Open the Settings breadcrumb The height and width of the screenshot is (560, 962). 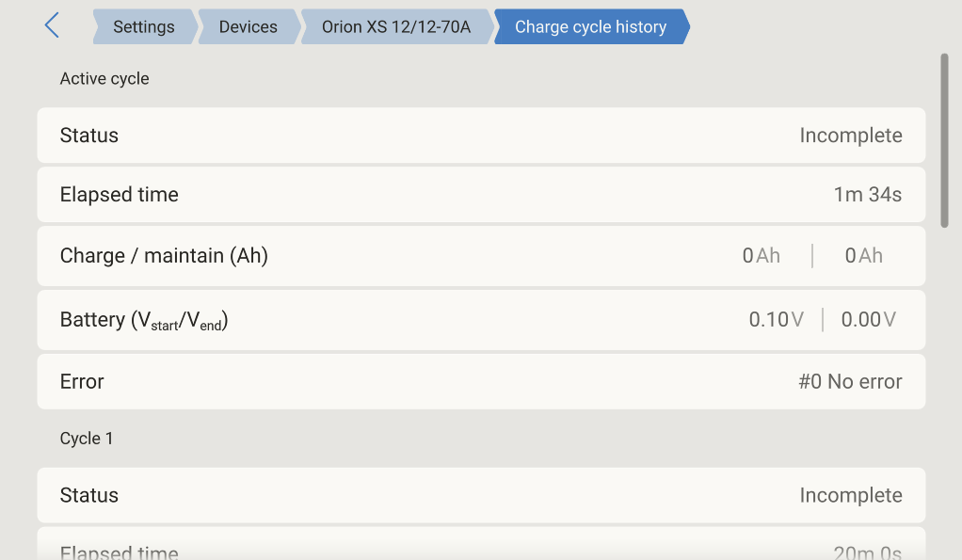144,27
